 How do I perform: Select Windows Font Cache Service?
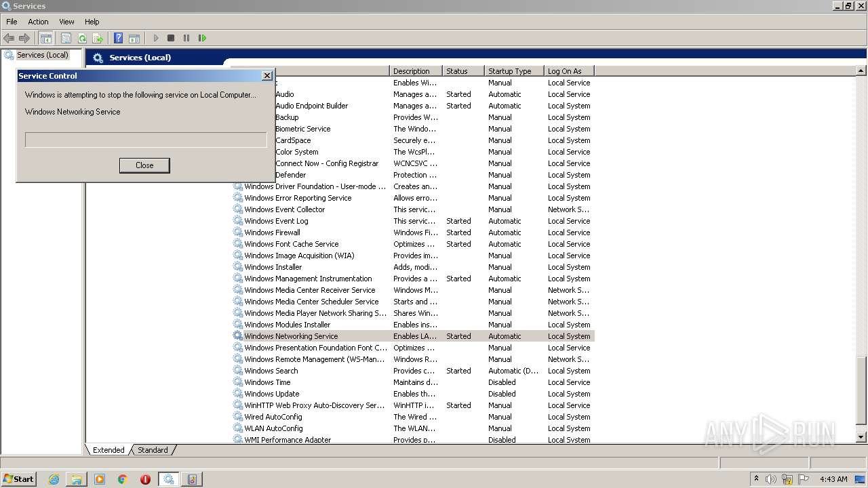coord(292,244)
